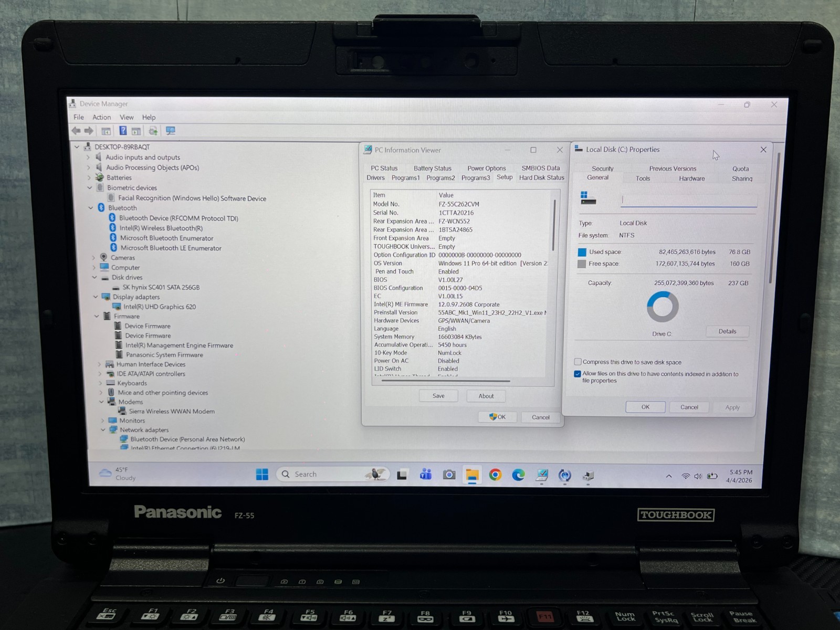Open the weather widget showing 45°F

[118, 474]
